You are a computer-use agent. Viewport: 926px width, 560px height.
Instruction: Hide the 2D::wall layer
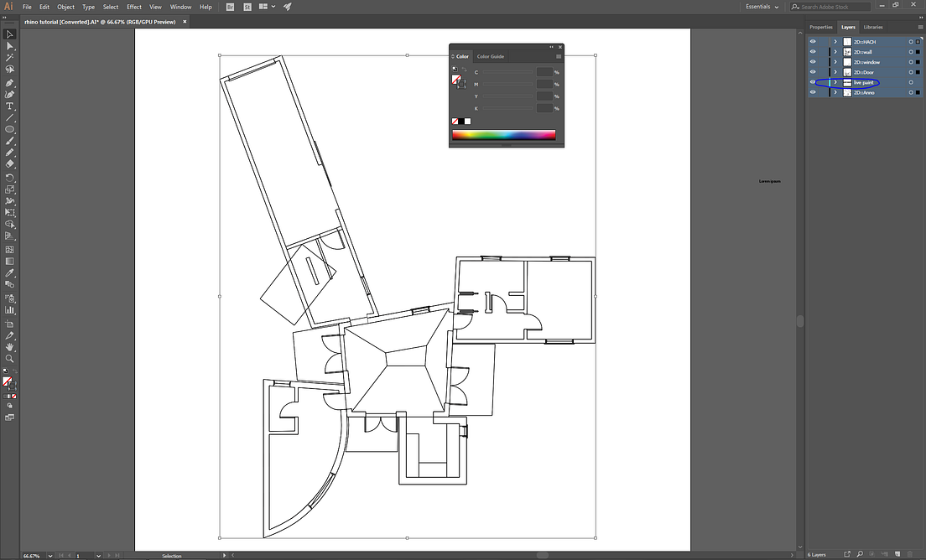(x=813, y=52)
